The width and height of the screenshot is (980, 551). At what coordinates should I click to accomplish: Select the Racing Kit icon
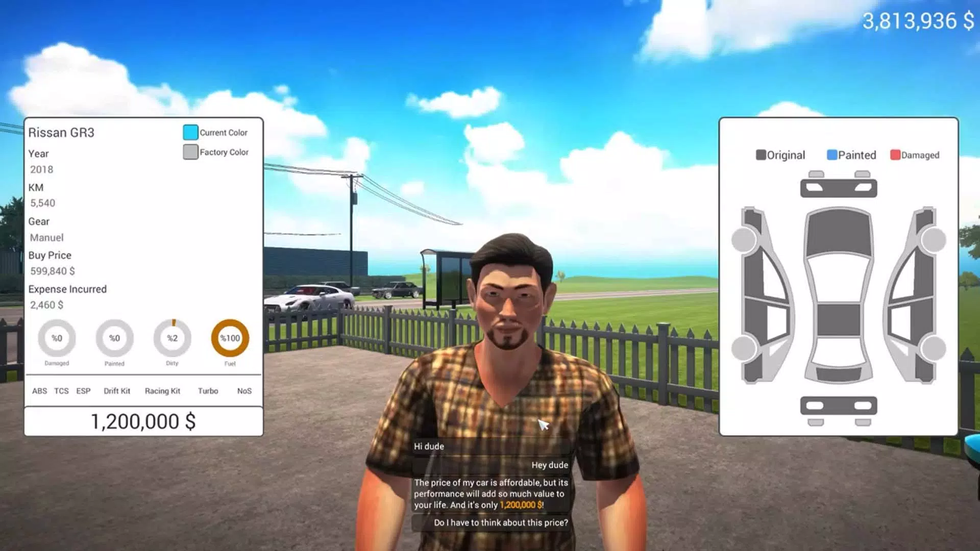point(161,390)
